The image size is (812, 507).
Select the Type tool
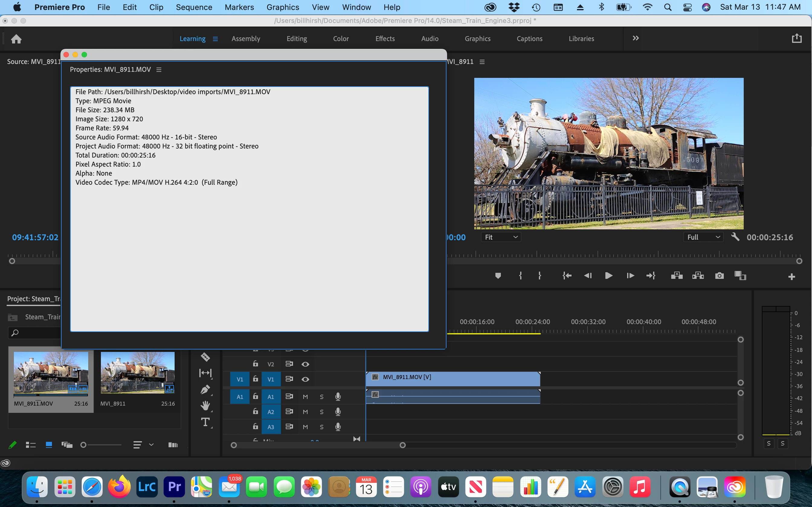coord(205,422)
